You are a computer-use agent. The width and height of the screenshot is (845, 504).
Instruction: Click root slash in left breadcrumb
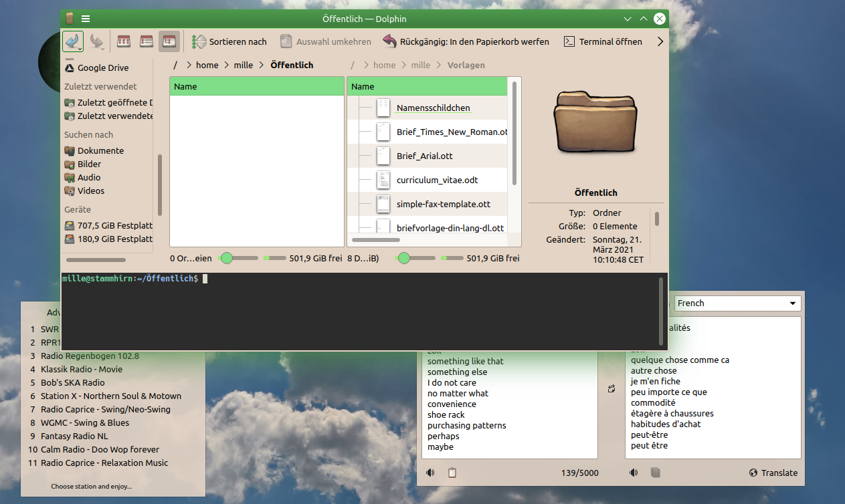click(175, 65)
